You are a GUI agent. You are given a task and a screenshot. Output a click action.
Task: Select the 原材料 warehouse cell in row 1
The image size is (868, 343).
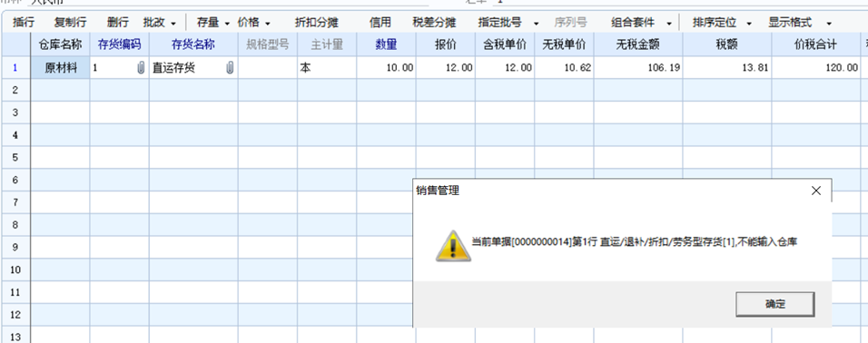pos(60,68)
